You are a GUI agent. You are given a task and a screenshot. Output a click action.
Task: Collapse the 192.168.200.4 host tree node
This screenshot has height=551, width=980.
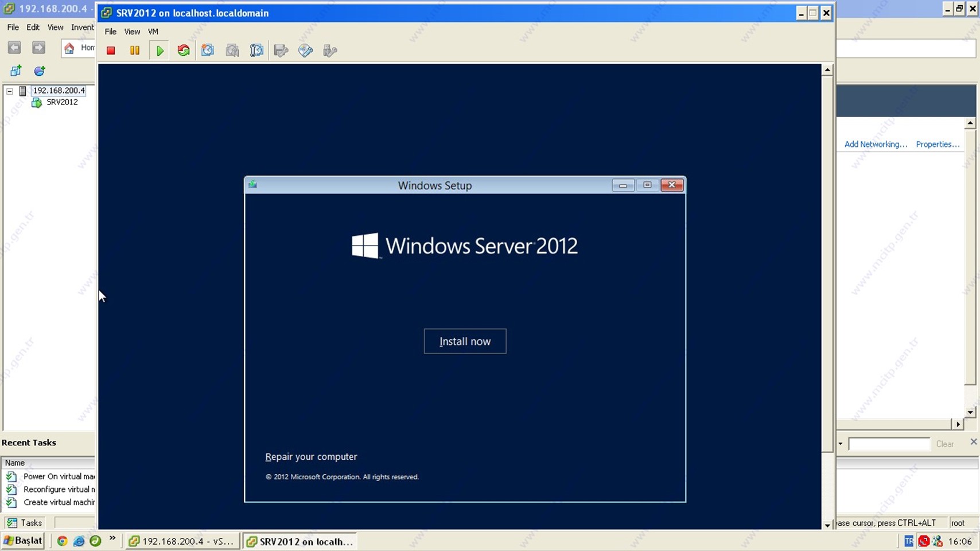click(x=10, y=91)
